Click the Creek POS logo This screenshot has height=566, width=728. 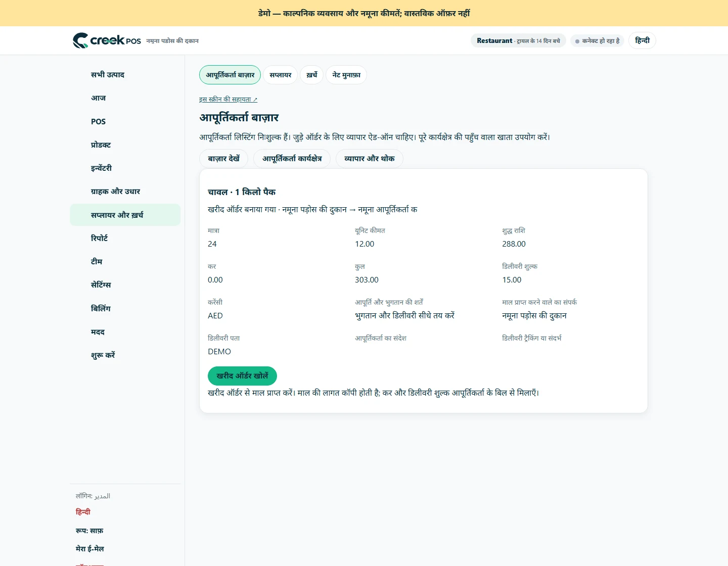(x=107, y=40)
